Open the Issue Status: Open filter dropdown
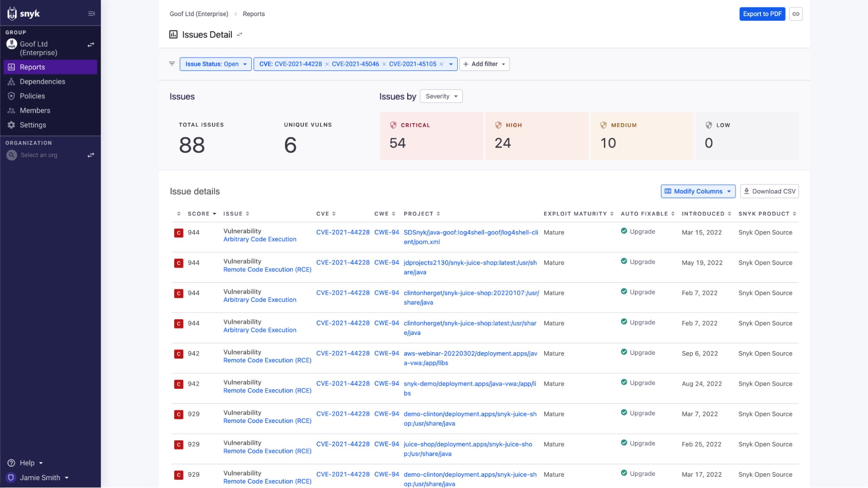 point(215,64)
